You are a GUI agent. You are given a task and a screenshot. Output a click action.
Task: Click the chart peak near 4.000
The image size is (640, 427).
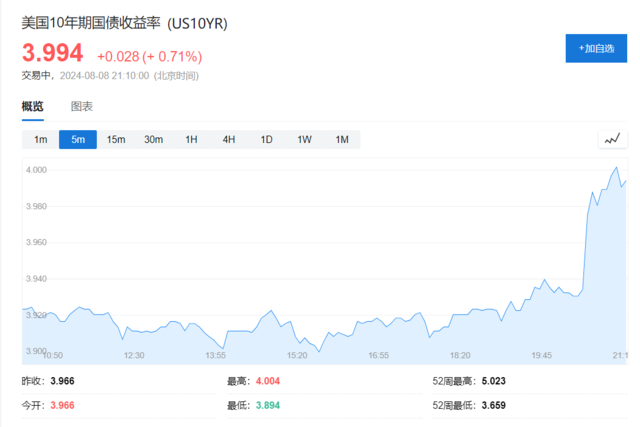coord(618,168)
